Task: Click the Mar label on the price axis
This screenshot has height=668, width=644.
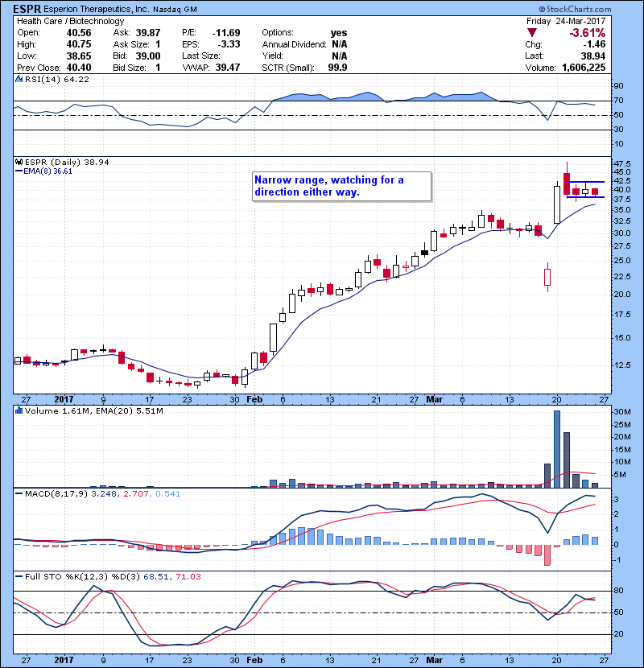Action: 435,400
